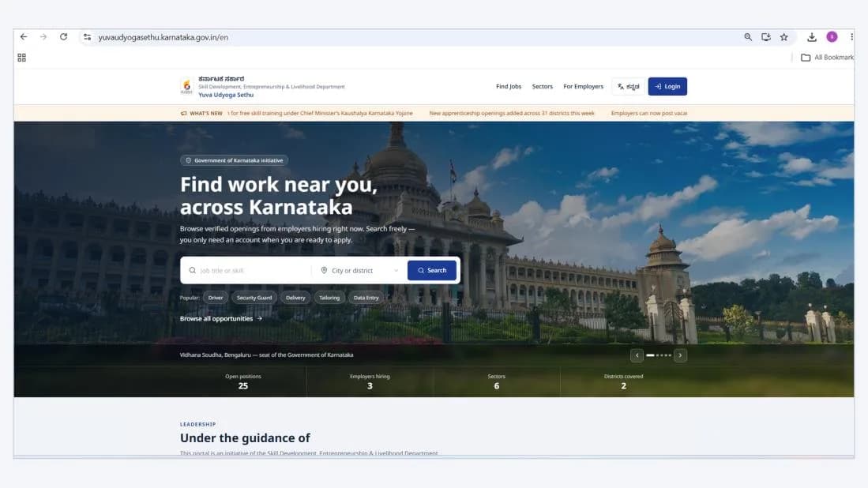Click the Karnataka government emblem logo
This screenshot has width=868, height=488.
(187, 86)
